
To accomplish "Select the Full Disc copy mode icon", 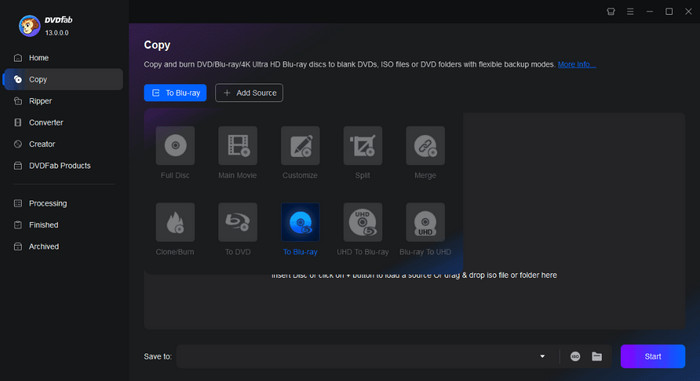I will coord(175,146).
